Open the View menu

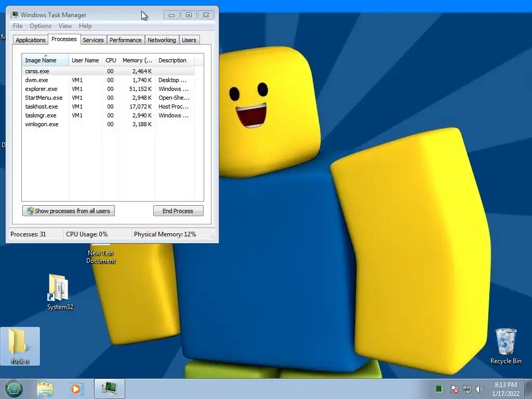click(x=65, y=26)
